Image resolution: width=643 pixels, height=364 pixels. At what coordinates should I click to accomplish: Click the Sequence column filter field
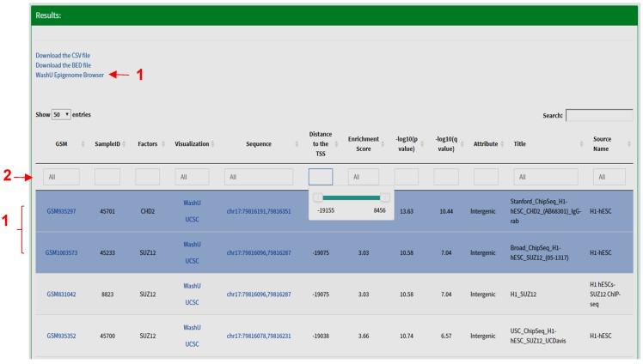[259, 176]
